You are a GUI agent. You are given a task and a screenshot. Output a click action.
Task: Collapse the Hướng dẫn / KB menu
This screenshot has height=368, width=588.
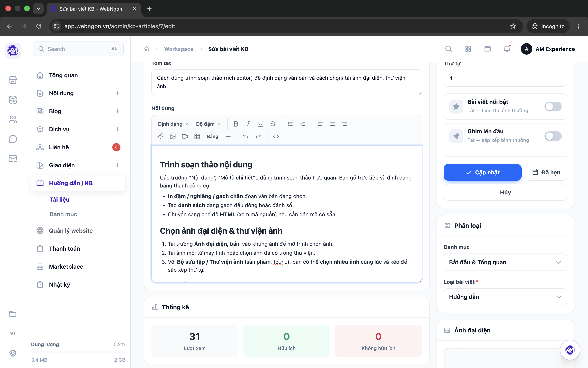(x=118, y=183)
